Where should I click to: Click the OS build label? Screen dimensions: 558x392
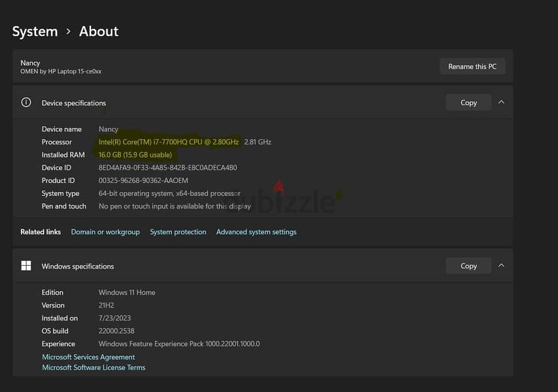click(x=55, y=331)
